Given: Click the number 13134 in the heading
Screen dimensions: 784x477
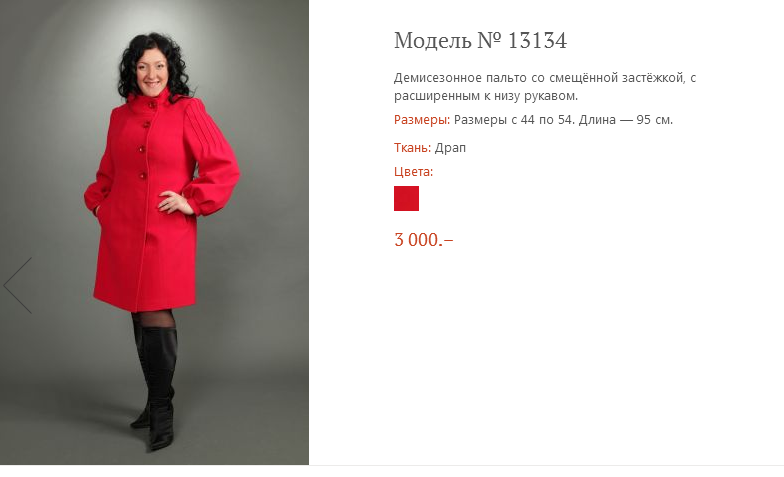Looking at the screenshot, I should pos(537,40).
